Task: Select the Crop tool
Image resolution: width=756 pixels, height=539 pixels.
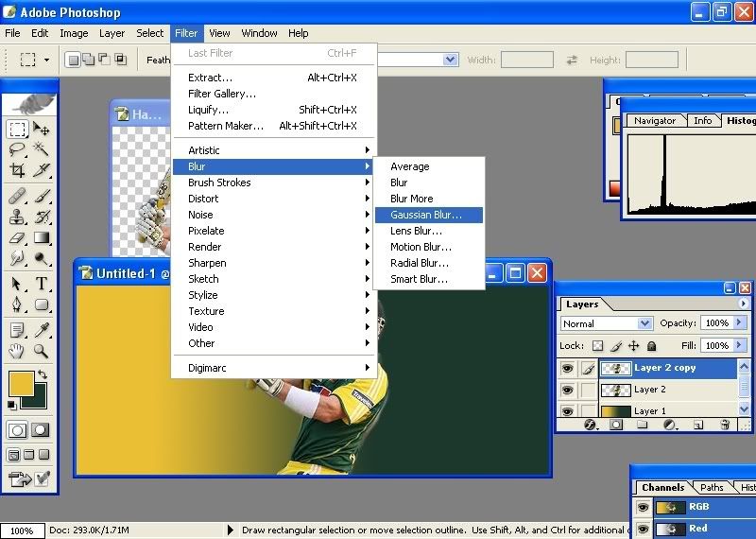Action: 18,170
